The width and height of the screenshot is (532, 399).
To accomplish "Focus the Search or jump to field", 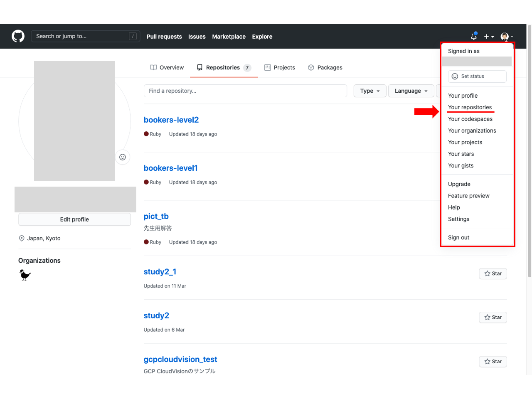I will coord(85,36).
